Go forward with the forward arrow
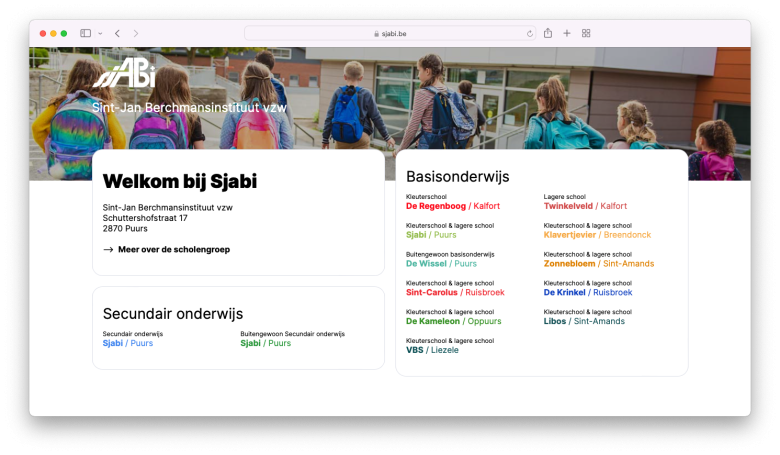 136,33
